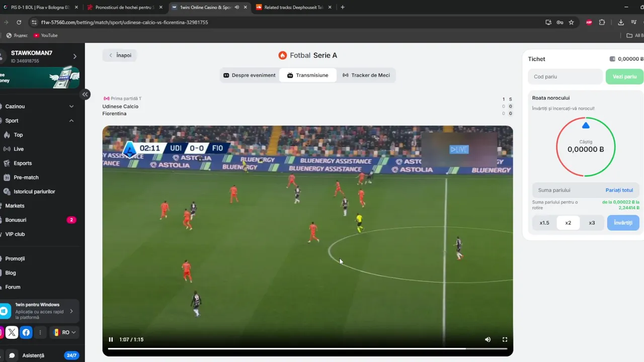Viewport: 644px width, 362px height.
Task: Collapse the left sidebar with double-chevron button
Action: point(86,94)
